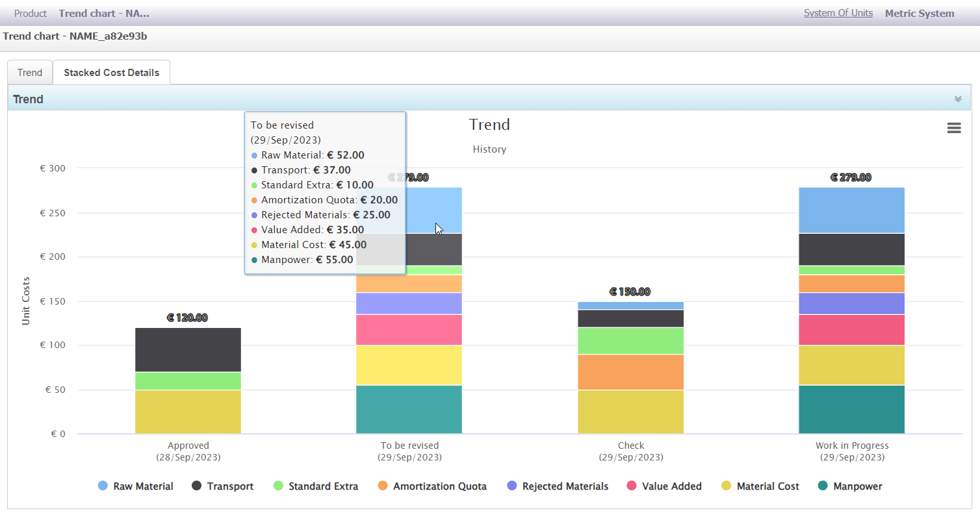Select the Amortization Quota segment in Check bar
This screenshot has height=515, width=980.
pyautogui.click(x=630, y=371)
